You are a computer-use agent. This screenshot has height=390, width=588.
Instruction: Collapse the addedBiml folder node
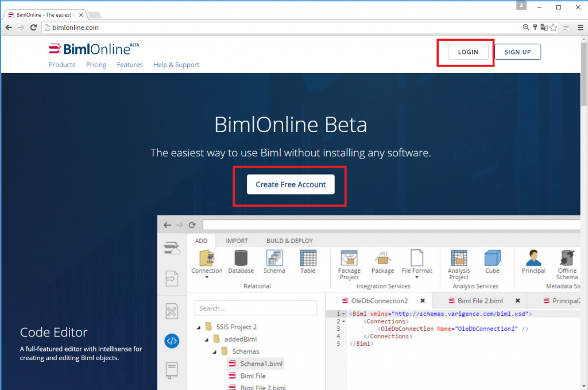pos(207,340)
